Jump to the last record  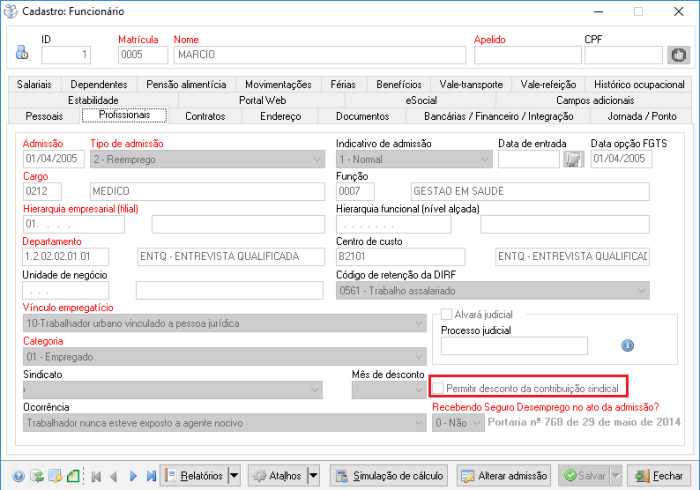coord(150,475)
